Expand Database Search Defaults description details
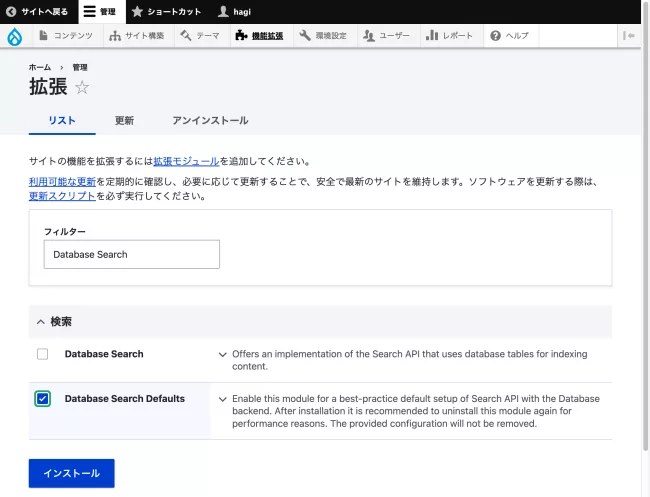Viewport: 650px width, 497px height. (222, 399)
